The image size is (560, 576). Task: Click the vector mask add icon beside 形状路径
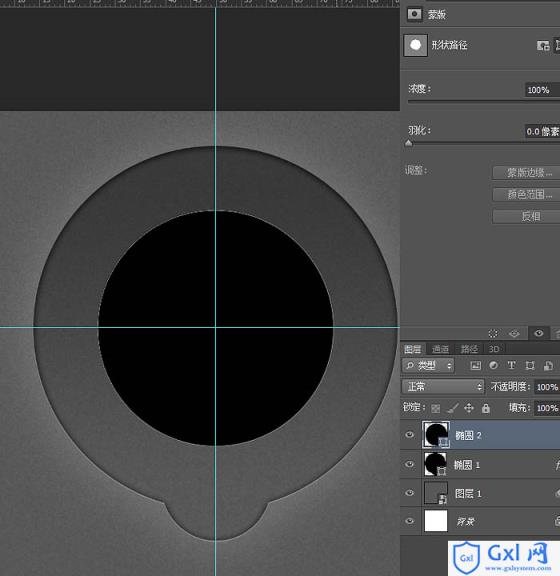coord(543,46)
